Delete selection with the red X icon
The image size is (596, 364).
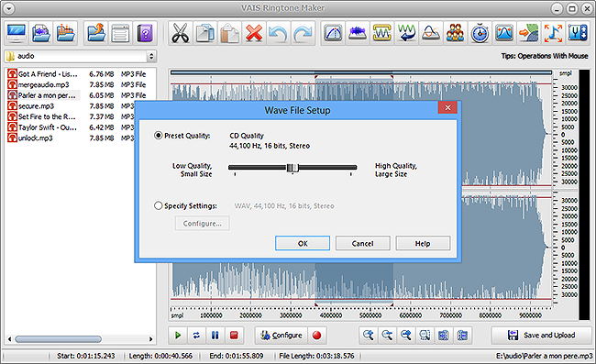tap(254, 33)
